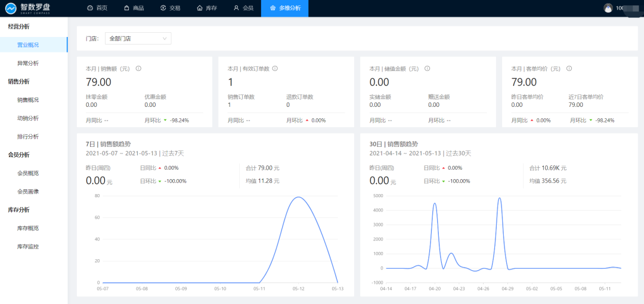This screenshot has height=304, width=644.
Task: Click the user avatar icon
Action: click(608, 8)
